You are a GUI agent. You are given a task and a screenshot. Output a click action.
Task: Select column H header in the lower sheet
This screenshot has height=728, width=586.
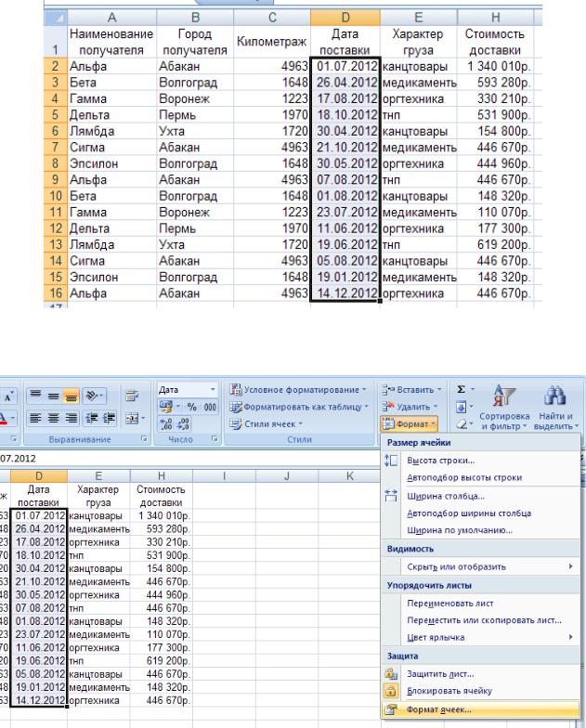point(162,475)
